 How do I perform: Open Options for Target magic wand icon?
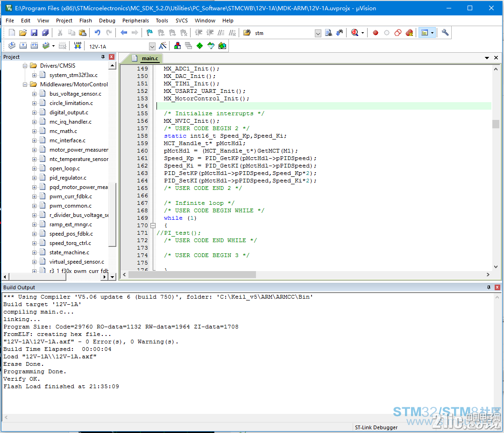pyautogui.click(x=163, y=46)
